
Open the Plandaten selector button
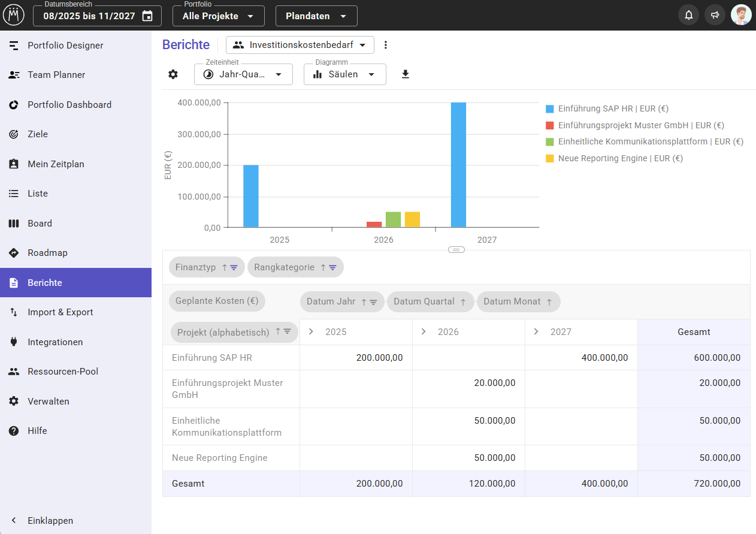tap(316, 16)
